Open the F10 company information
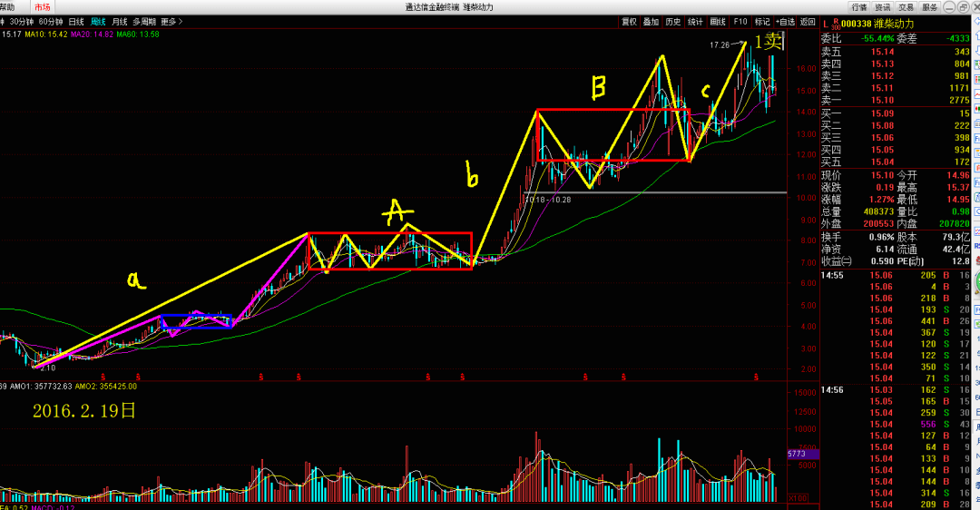The height and width of the screenshot is (510, 980). (x=740, y=21)
